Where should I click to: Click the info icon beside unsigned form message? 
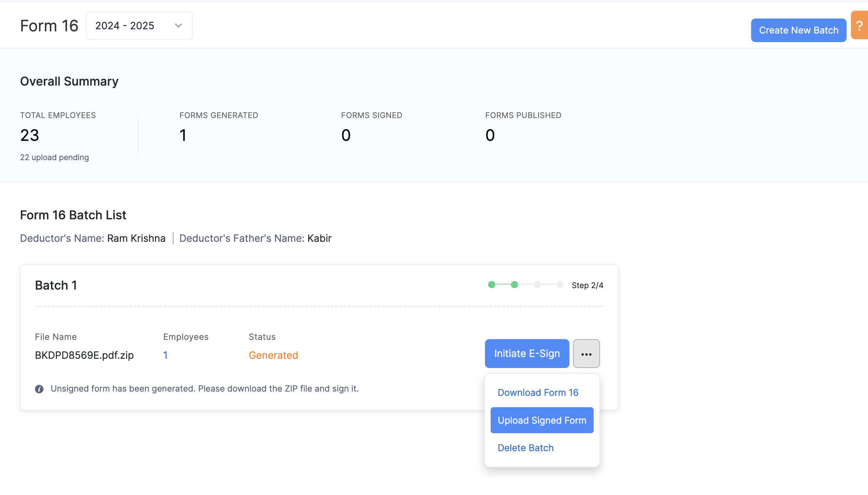click(39, 389)
